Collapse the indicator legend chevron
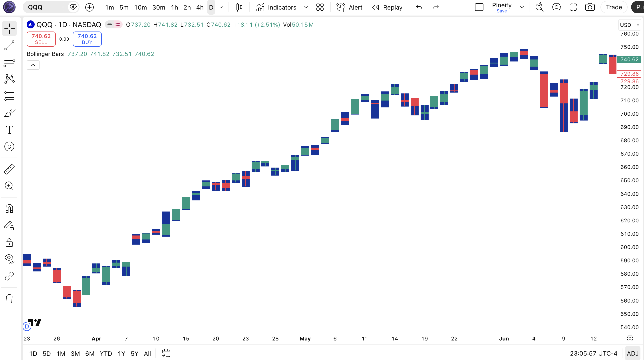This screenshot has width=644, height=360. (33, 65)
